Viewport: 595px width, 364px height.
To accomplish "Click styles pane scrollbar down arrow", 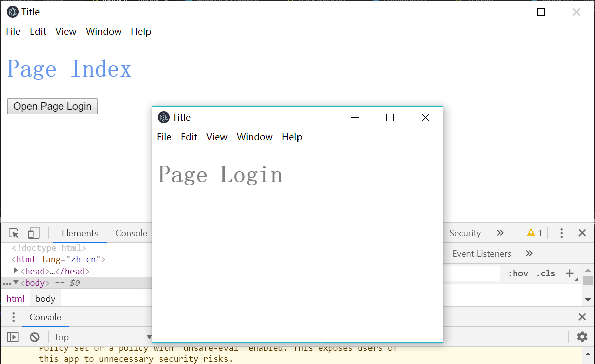I will click(x=588, y=300).
